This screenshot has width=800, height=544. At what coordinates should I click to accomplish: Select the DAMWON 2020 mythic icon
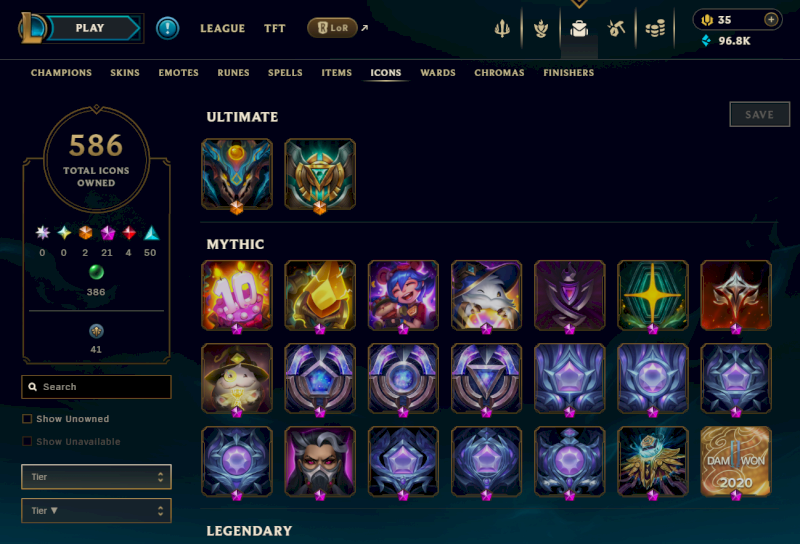point(736,461)
